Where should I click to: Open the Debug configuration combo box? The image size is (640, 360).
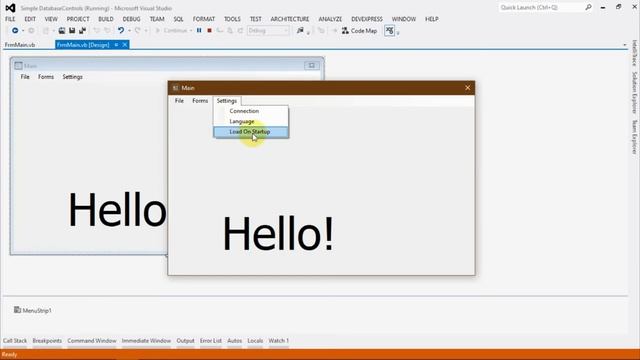(x=268, y=31)
